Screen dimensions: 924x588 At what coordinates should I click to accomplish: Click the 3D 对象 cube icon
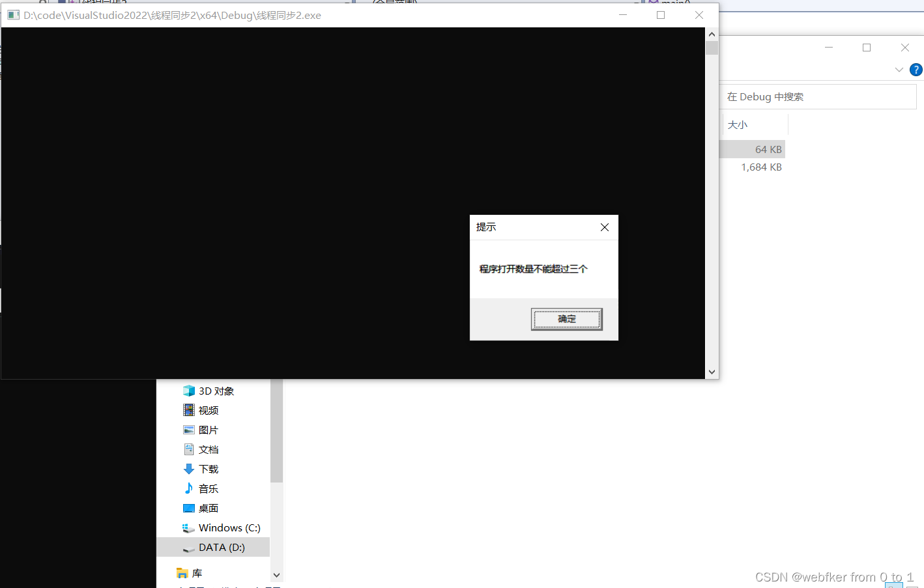coord(189,391)
